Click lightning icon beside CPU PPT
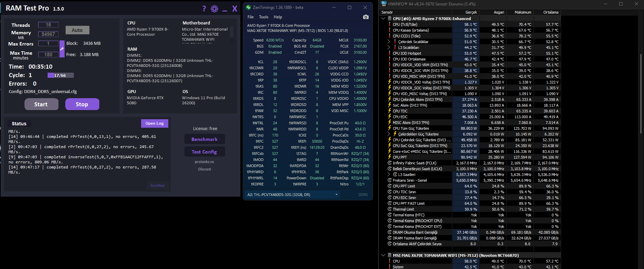This screenshot has height=269, width=644. [x=390, y=157]
